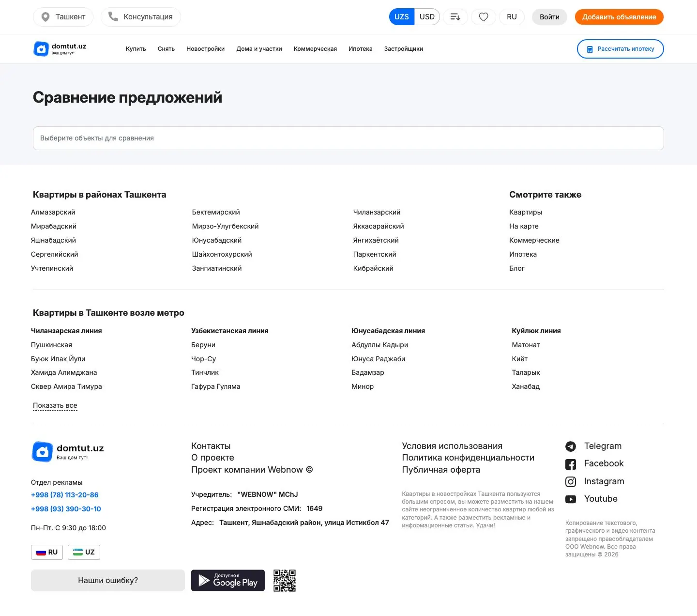Image resolution: width=697 pixels, height=616 pixels.
Task: Open the Чиланзарский district link
Action: point(377,213)
